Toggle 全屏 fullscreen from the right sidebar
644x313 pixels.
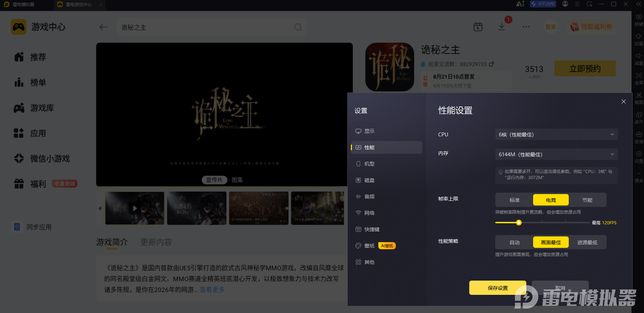tap(639, 79)
